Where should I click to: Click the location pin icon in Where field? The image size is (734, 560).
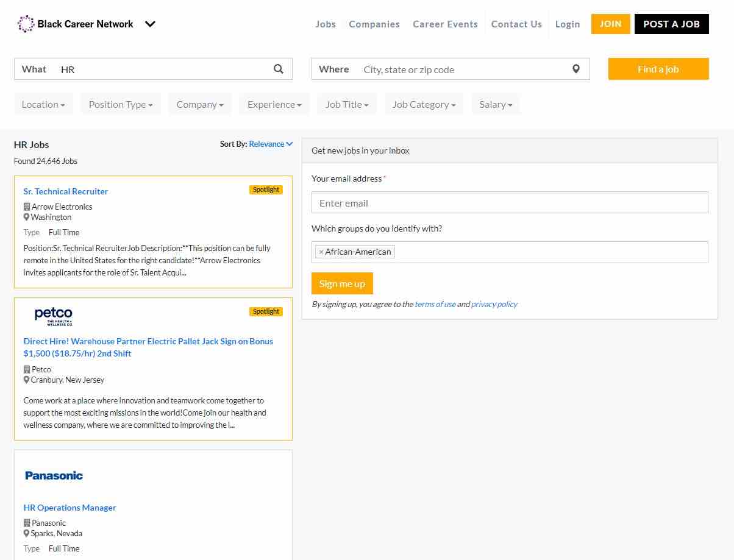(x=576, y=69)
